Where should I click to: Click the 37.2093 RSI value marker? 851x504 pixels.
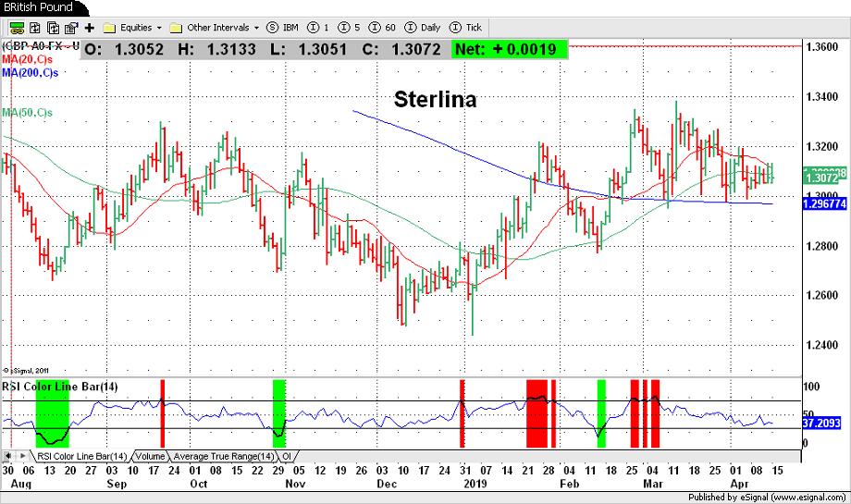[x=821, y=423]
